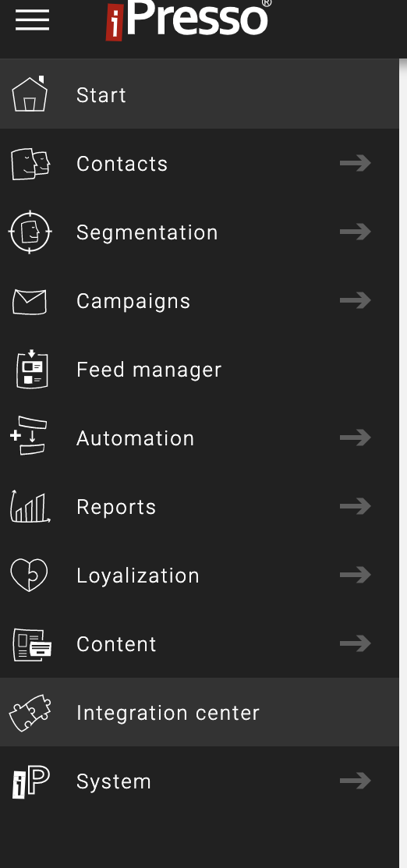Image resolution: width=407 pixels, height=868 pixels.
Task: Click the Integration center puzzle icon
Action: (30, 713)
